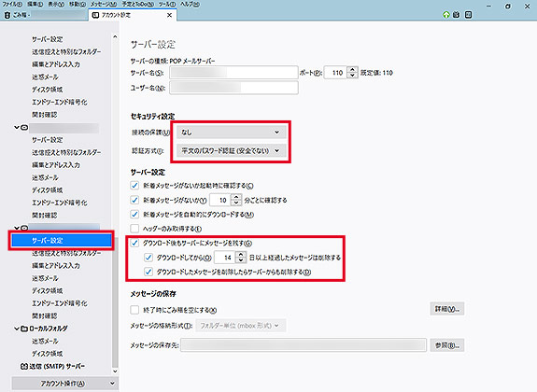
Task: Open the ツール menu
Action: [x=167, y=4]
